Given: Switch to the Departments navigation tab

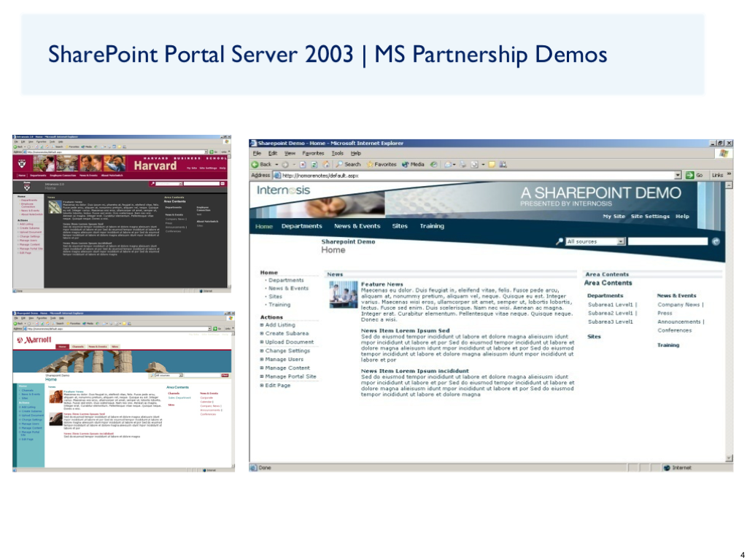Looking at the screenshot, I should click(x=301, y=226).
